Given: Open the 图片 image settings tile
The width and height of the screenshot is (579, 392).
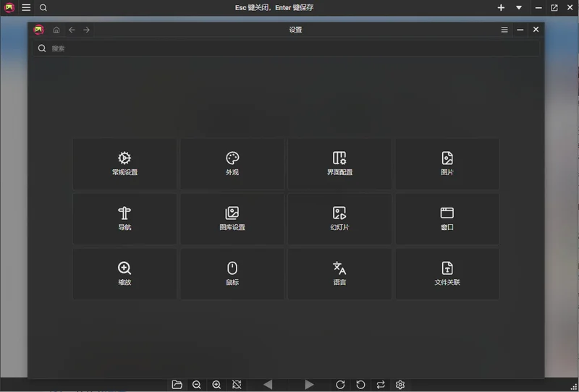Looking at the screenshot, I should coord(447,164).
